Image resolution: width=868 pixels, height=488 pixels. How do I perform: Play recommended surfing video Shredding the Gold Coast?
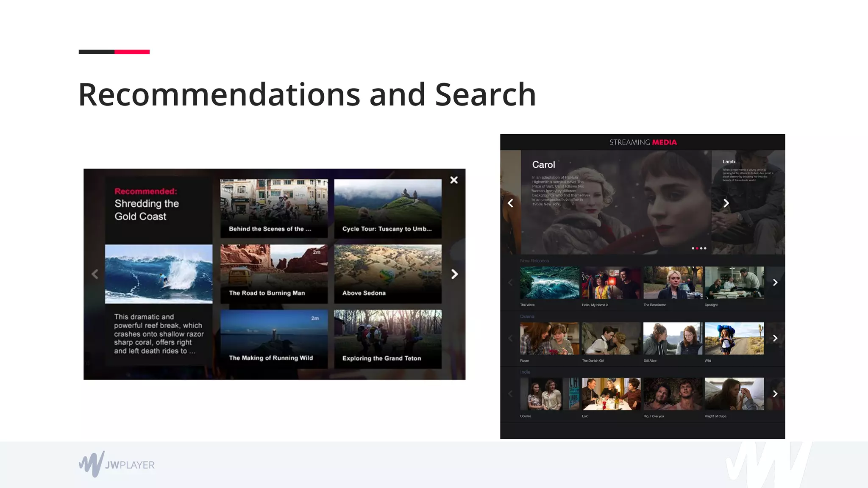point(159,274)
